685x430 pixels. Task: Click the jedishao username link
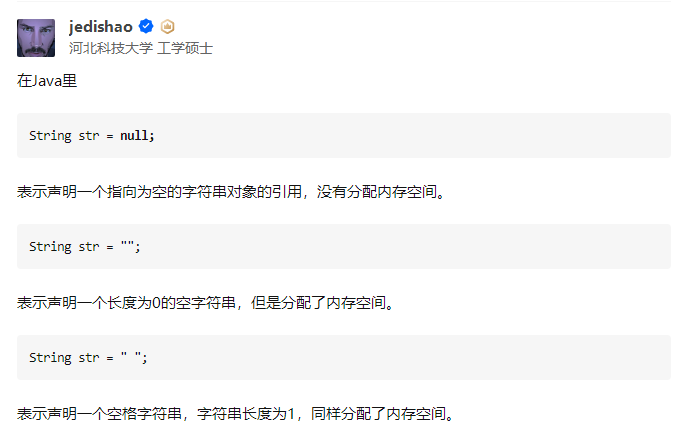(x=100, y=27)
